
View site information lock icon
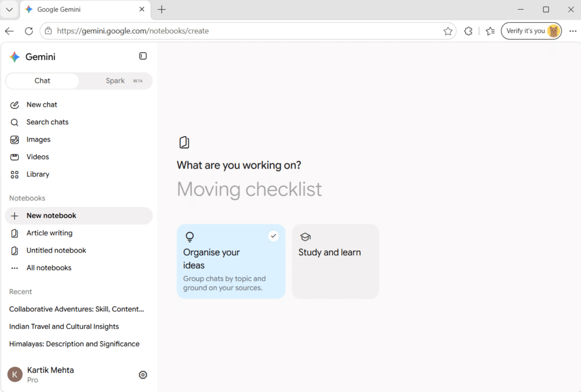48,31
